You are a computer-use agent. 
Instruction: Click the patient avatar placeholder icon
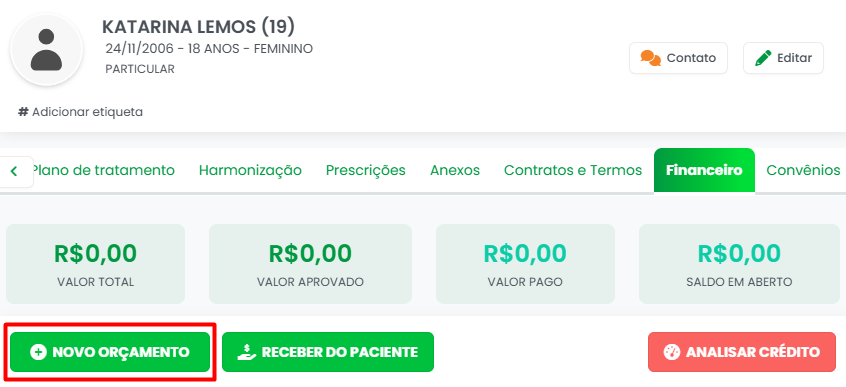pos(46,50)
